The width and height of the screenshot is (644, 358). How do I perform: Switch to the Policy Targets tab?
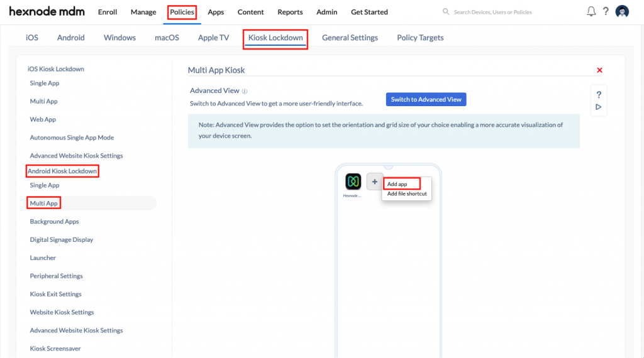420,37
